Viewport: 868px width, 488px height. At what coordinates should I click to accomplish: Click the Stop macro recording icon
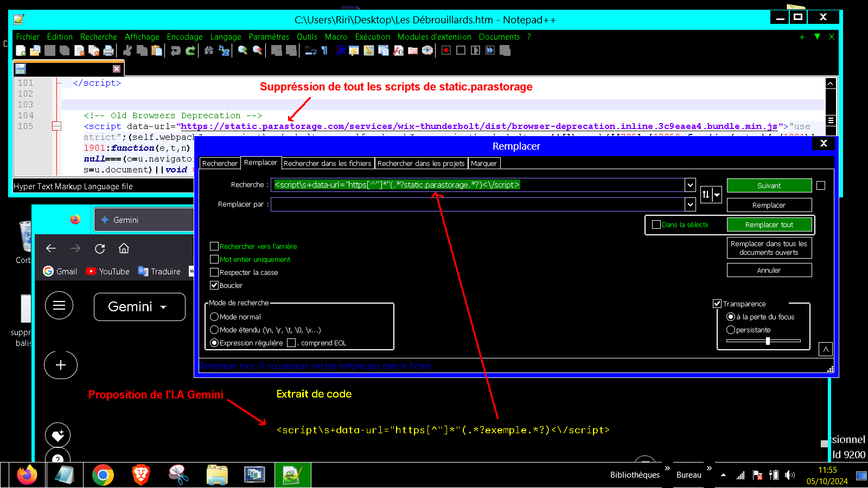(461, 50)
